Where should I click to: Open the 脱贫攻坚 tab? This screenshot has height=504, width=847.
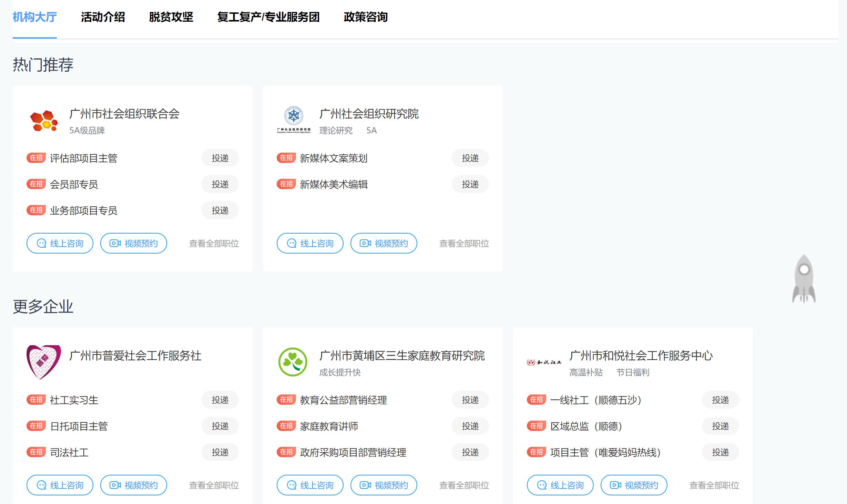point(171,17)
